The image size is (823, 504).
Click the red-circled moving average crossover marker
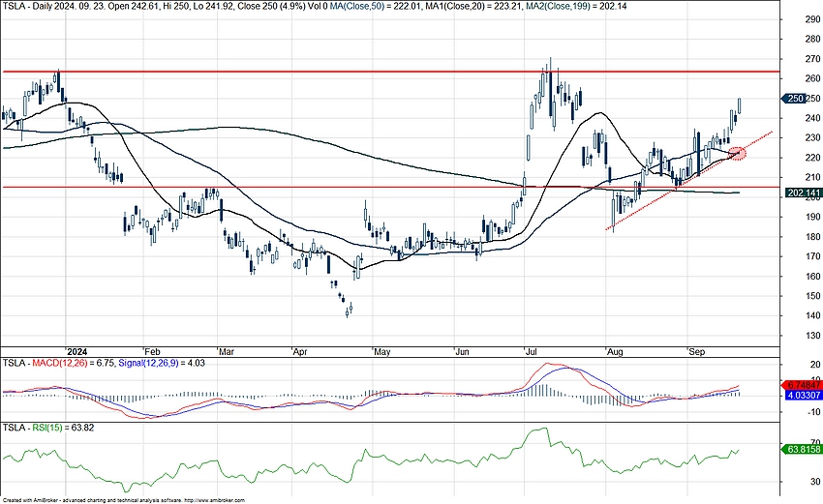pos(738,153)
